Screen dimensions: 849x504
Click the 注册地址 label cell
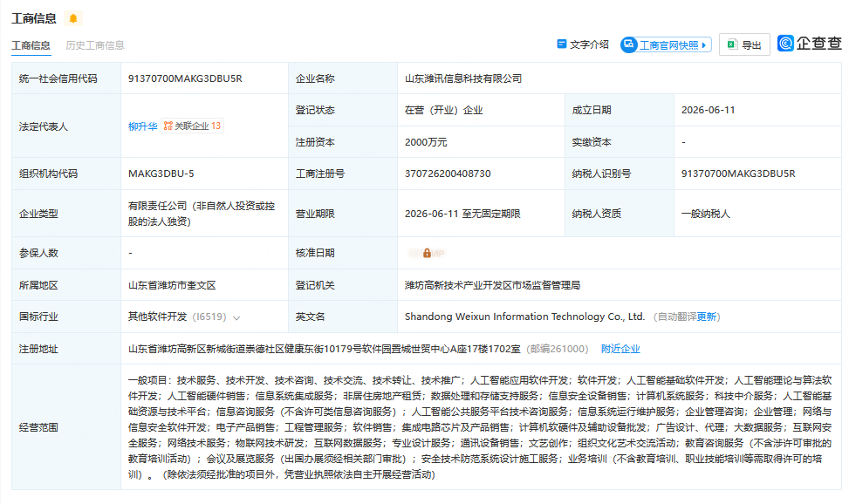(x=66, y=349)
